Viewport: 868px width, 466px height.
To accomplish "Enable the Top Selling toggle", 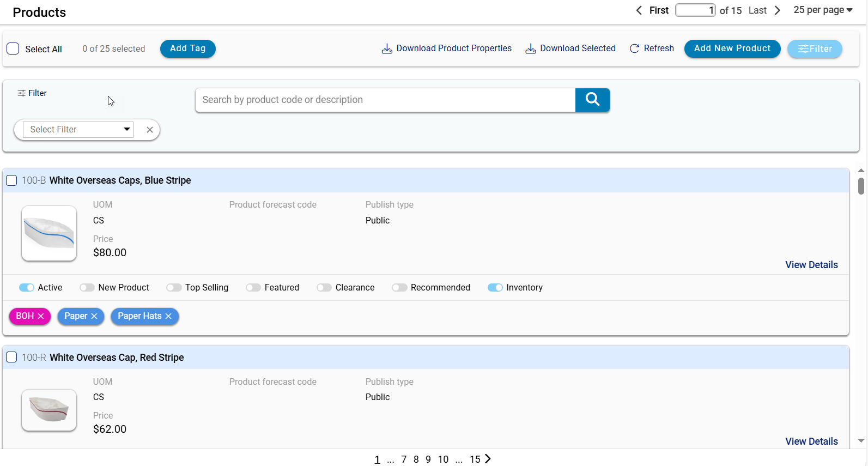I will click(x=174, y=288).
